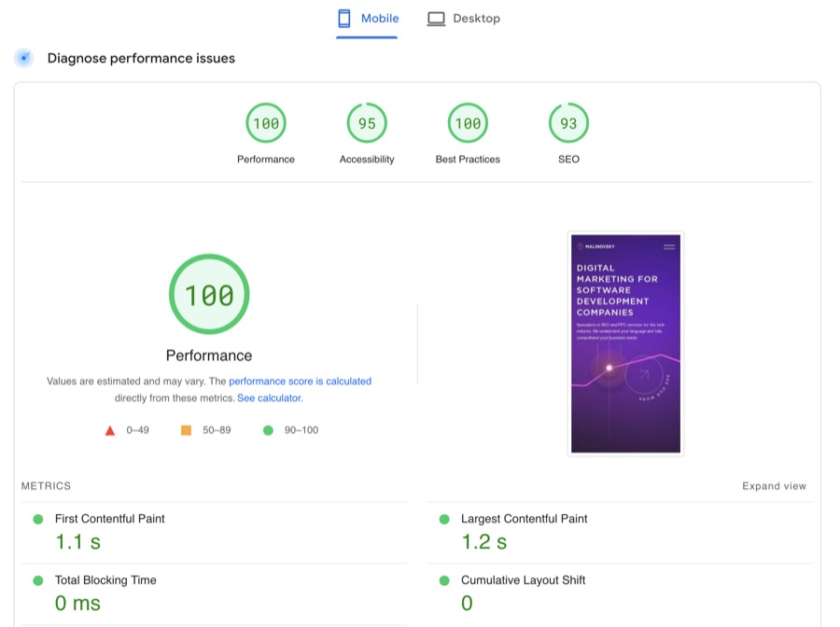
Task: Click the SEO label under gauge
Action: pos(569,159)
